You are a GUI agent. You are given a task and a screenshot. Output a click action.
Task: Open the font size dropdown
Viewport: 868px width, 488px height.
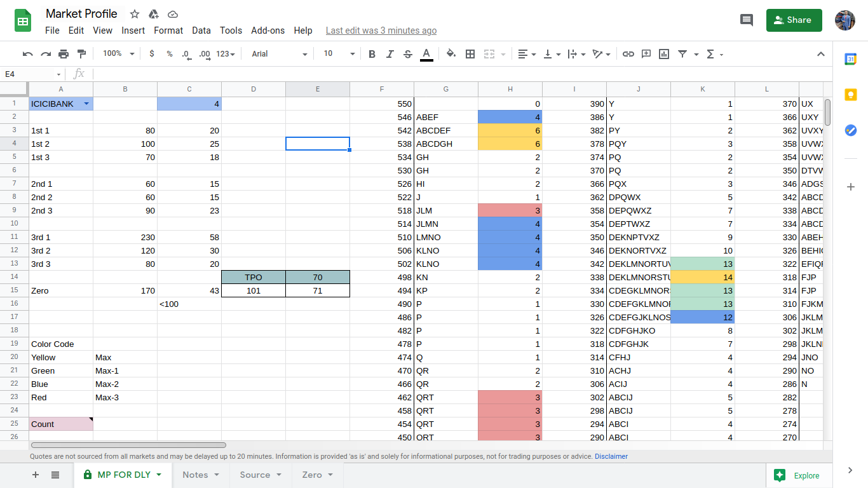pos(339,54)
